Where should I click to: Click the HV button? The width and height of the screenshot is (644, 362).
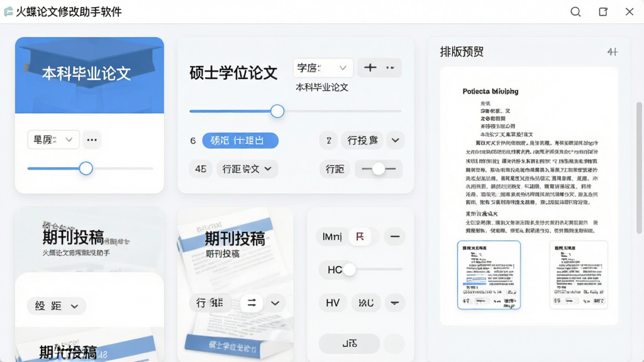click(333, 303)
